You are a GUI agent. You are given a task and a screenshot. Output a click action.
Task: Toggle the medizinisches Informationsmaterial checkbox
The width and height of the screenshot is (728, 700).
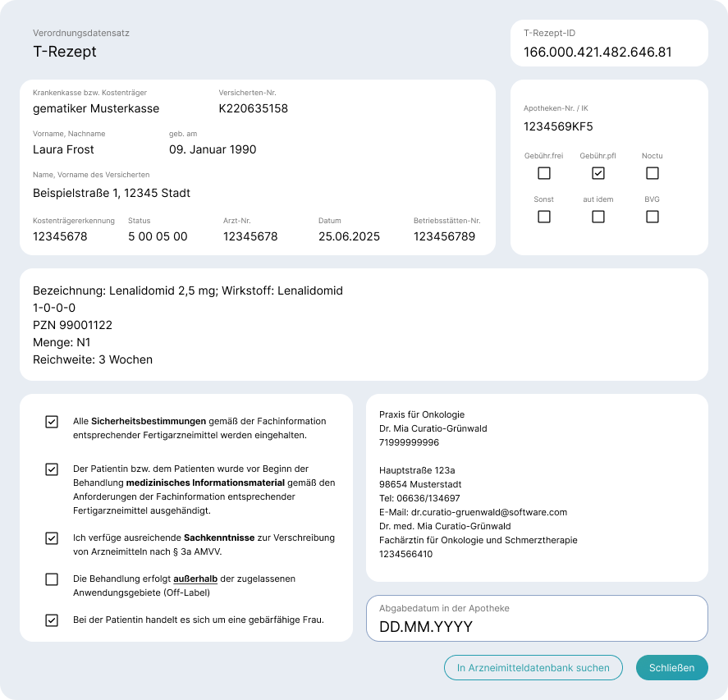[x=52, y=469]
